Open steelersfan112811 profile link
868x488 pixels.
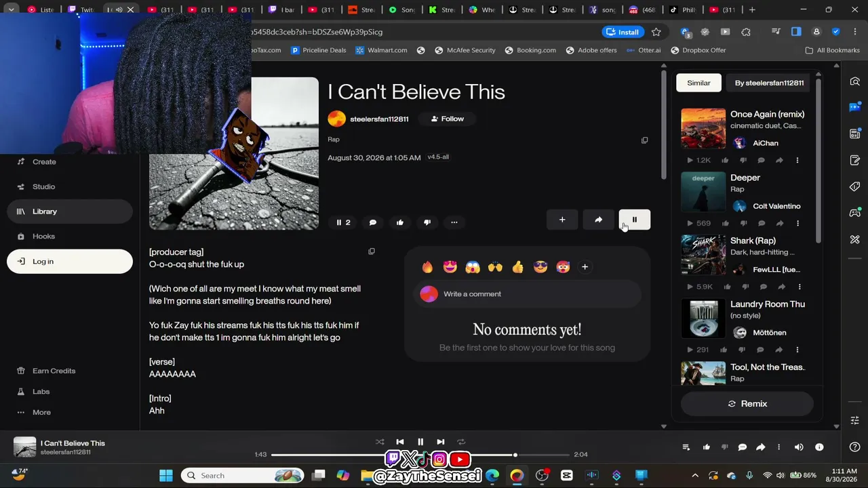click(x=379, y=119)
